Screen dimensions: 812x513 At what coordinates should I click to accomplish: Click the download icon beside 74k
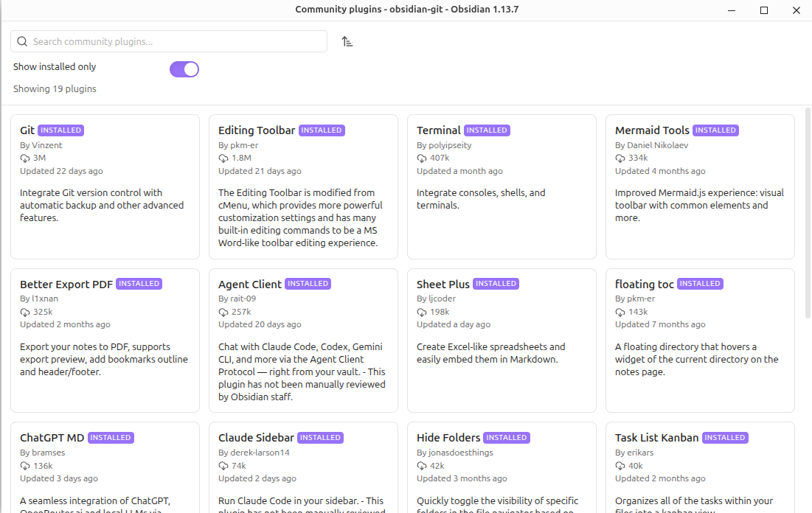[223, 466]
